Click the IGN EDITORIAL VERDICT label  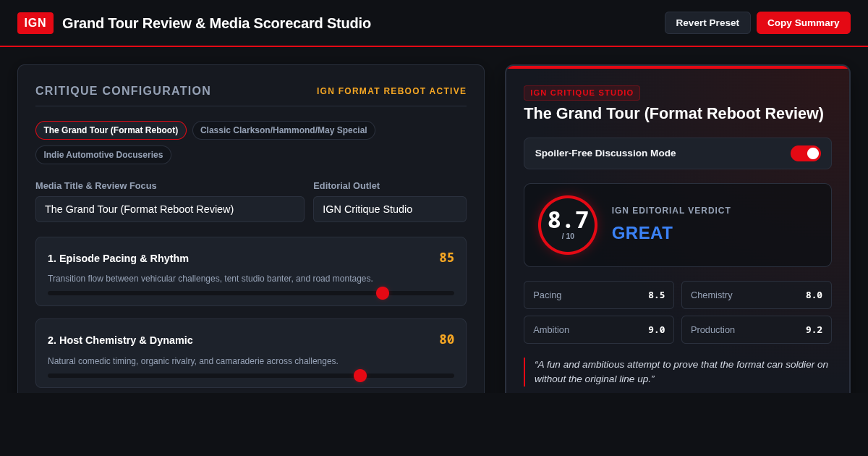coord(671,211)
